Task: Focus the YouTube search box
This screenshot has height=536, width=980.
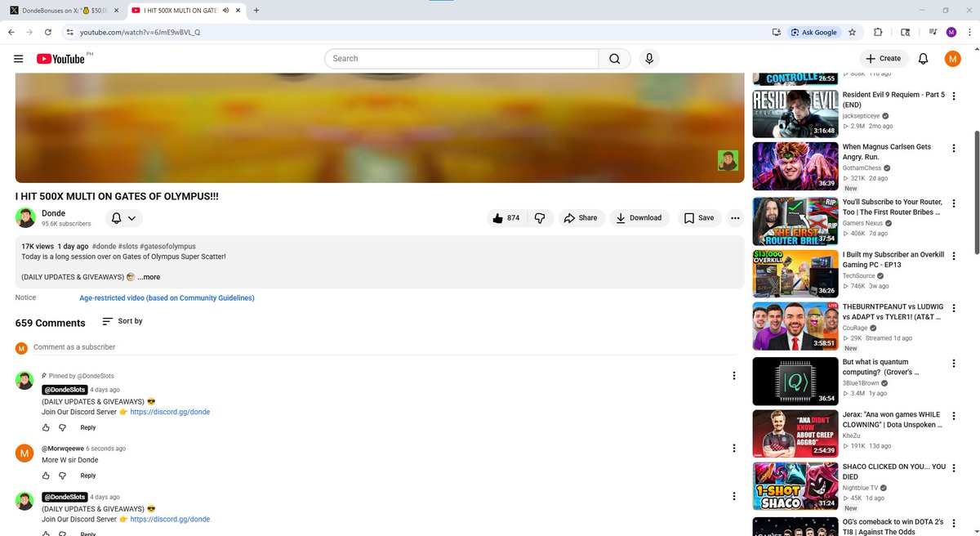Action: [x=461, y=59]
